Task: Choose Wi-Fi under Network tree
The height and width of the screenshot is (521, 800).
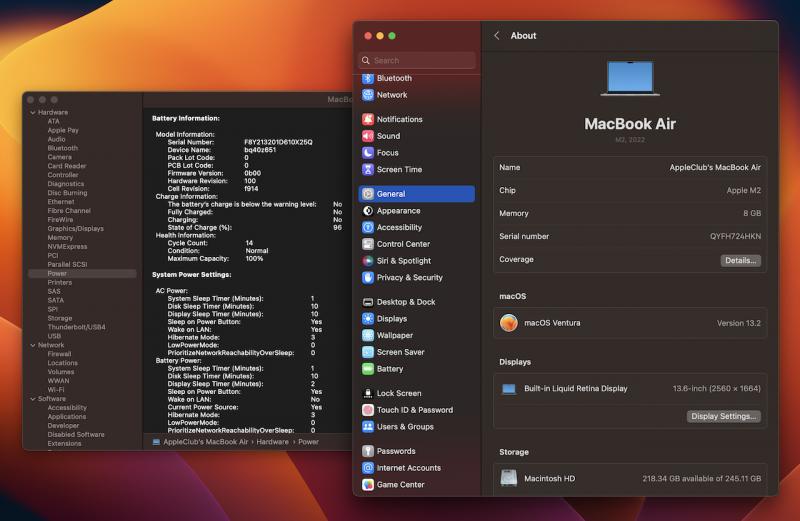Action: point(56,390)
